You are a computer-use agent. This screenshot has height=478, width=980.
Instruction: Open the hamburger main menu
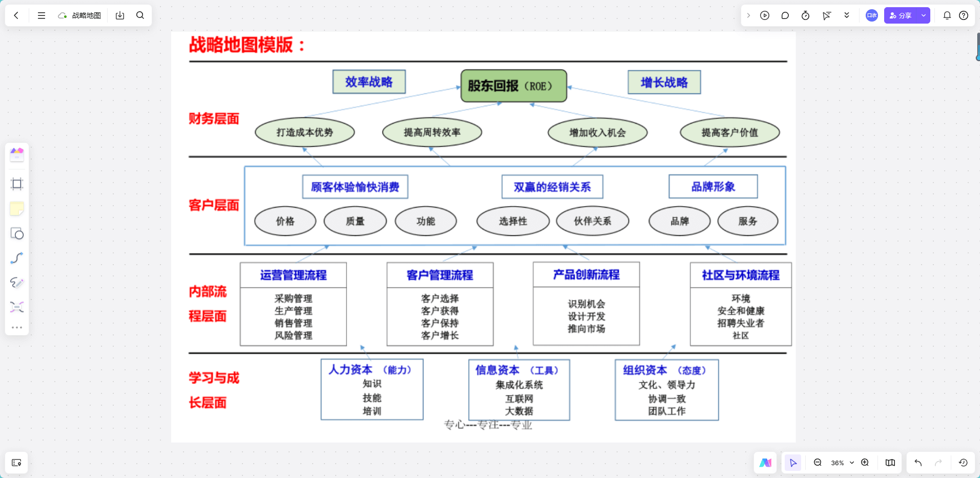tap(42, 15)
